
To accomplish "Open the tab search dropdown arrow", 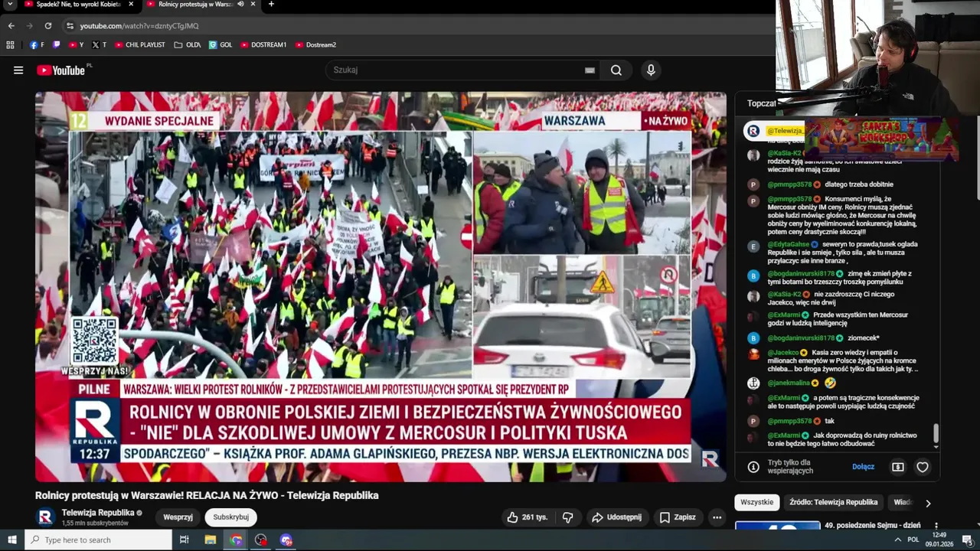I will [10, 5].
